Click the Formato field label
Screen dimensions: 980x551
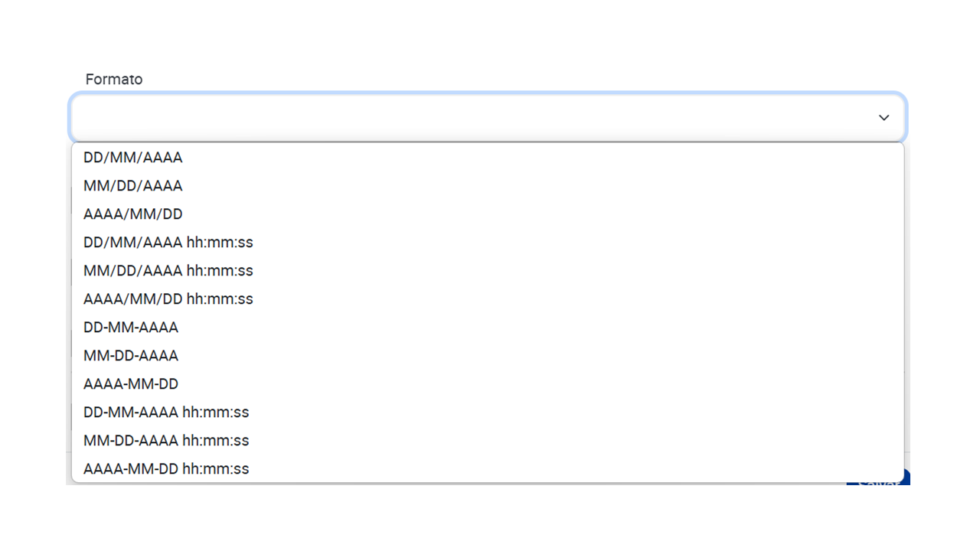114,80
